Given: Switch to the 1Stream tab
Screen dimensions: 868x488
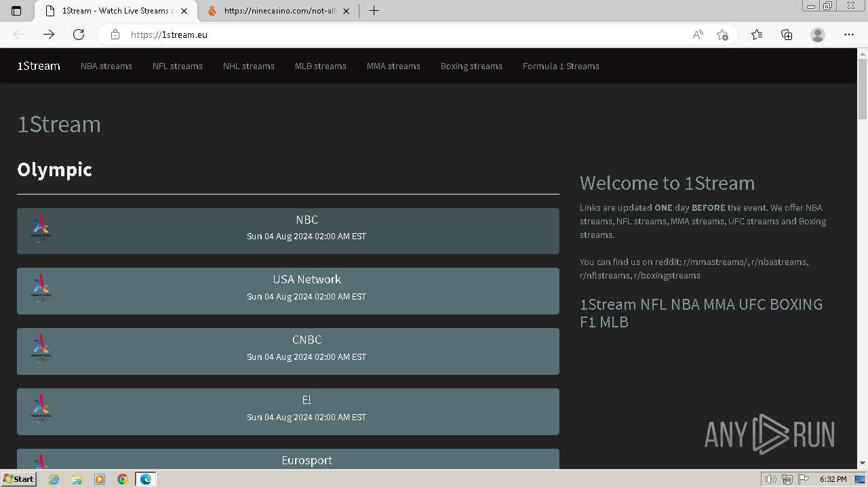Looking at the screenshot, I should [x=115, y=11].
